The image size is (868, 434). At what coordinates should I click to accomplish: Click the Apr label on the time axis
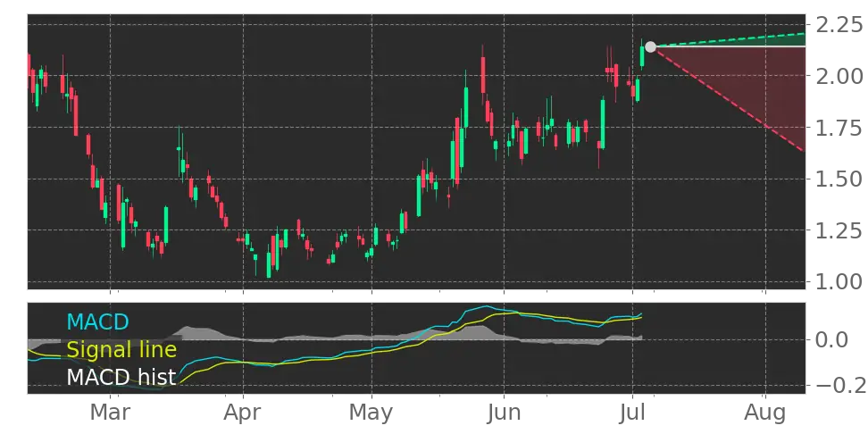pos(242,413)
